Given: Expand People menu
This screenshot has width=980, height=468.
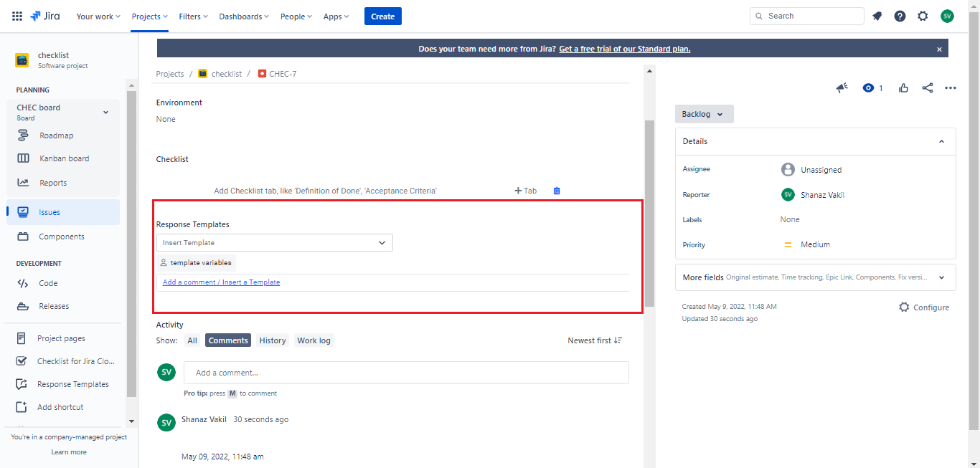Looking at the screenshot, I should (297, 16).
